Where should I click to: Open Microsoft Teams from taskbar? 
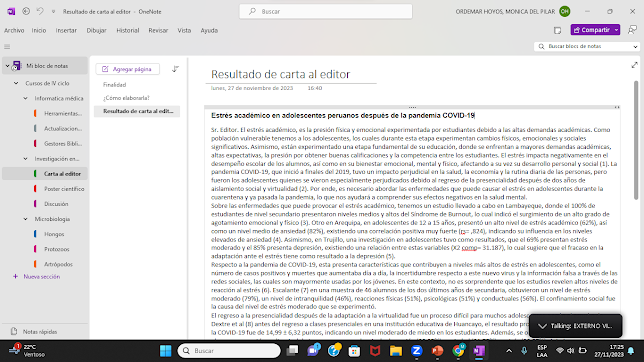point(313,351)
